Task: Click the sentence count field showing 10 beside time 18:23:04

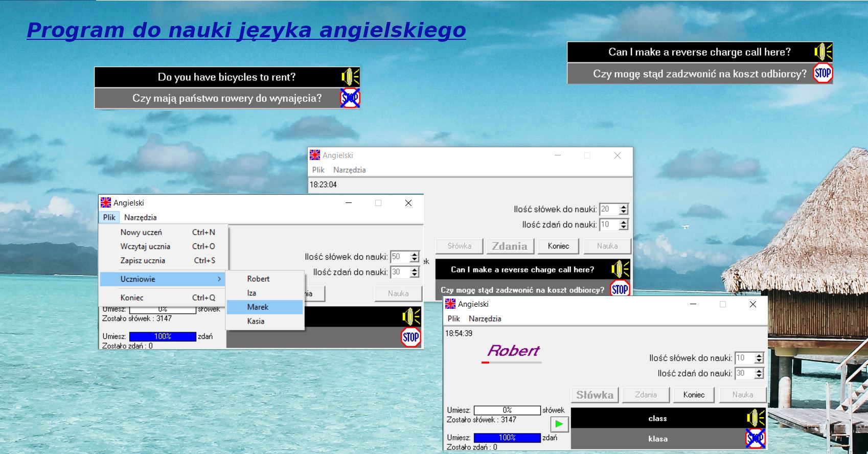Action: (608, 224)
